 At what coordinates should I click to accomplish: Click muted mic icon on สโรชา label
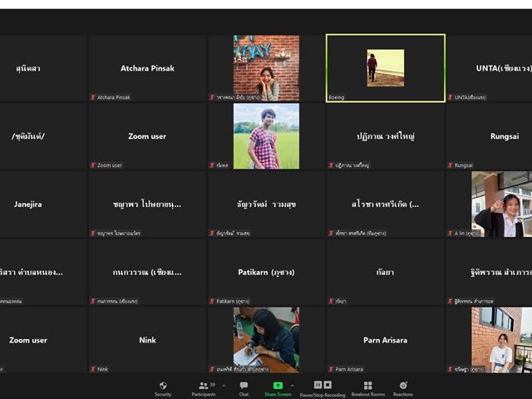[331, 234]
